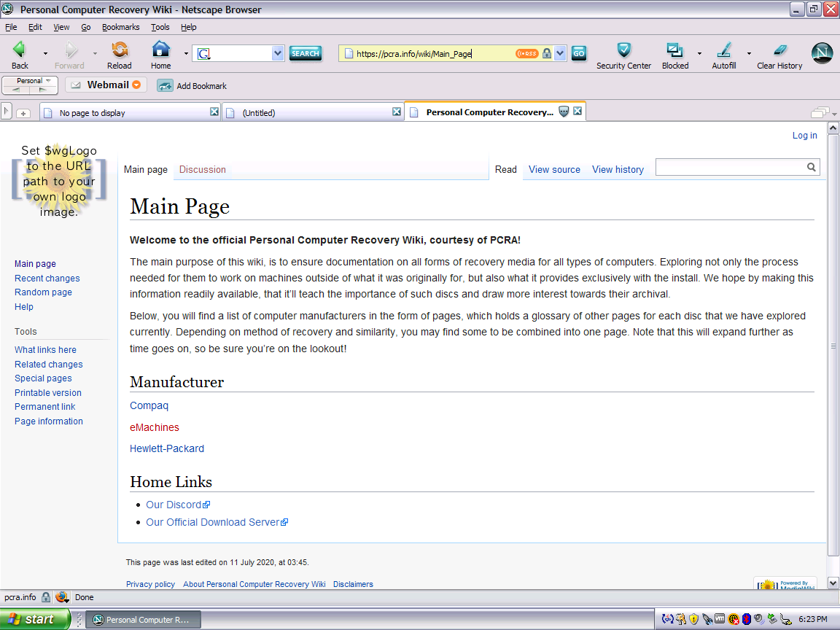
Task: Open the Back button history dropdown arrow
Action: pyautogui.click(x=45, y=53)
